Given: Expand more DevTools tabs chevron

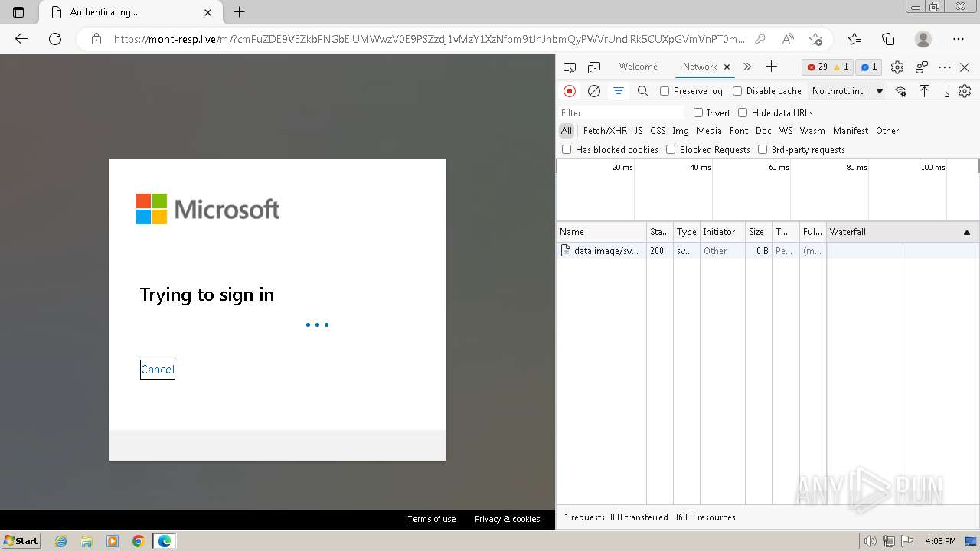Looking at the screenshot, I should (x=747, y=67).
